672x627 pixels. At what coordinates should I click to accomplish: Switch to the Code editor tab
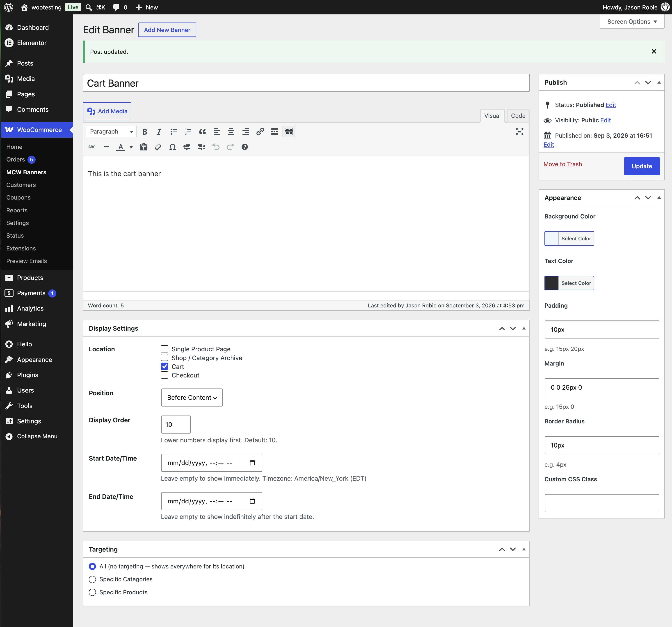tap(518, 116)
